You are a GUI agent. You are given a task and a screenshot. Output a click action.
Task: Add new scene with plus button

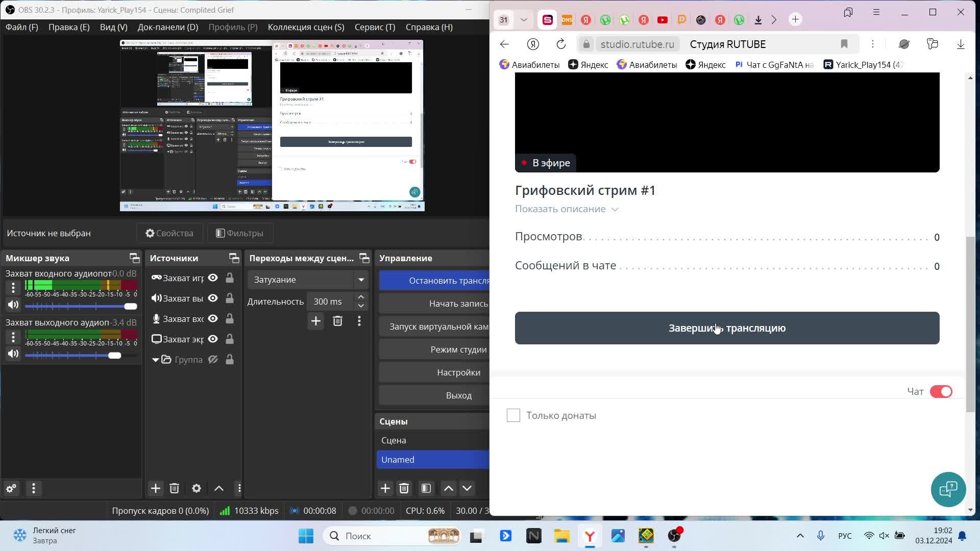[385, 488]
